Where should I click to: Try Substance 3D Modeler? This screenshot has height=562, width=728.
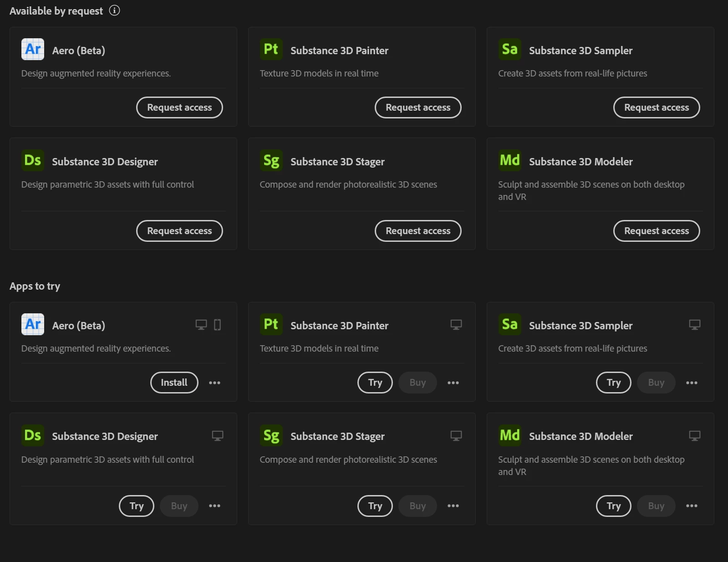(614, 506)
